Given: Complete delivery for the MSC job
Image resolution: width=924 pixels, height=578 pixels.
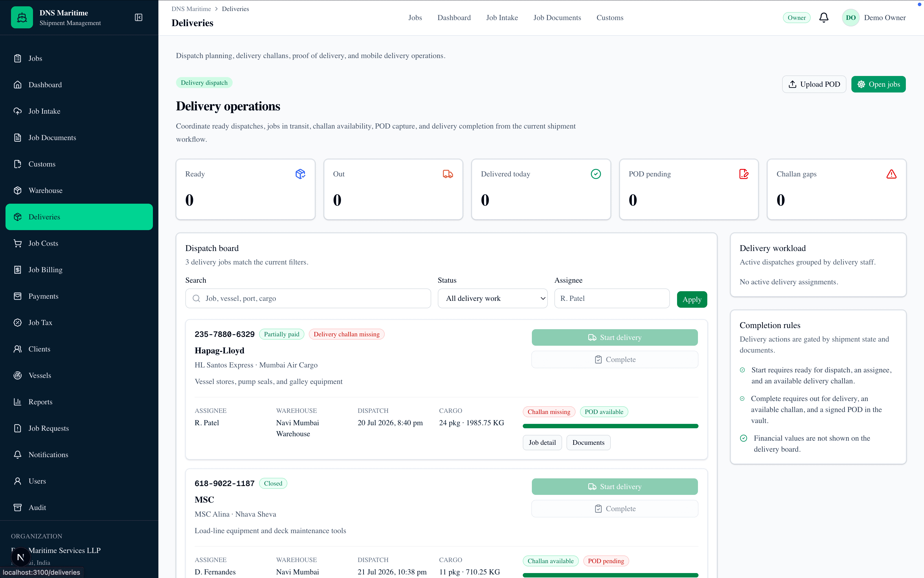Looking at the screenshot, I should (615, 509).
